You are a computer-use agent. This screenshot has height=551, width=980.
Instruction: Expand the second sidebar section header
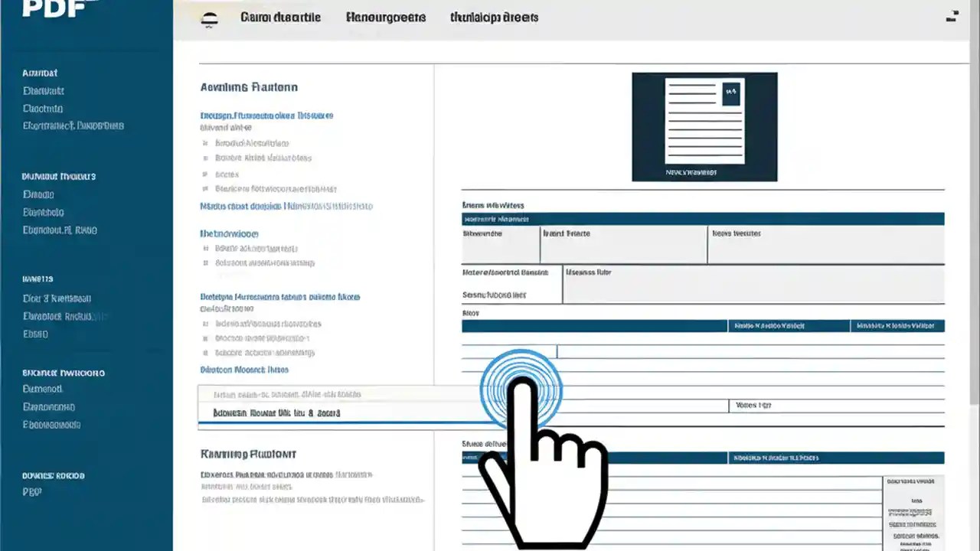[x=58, y=176]
